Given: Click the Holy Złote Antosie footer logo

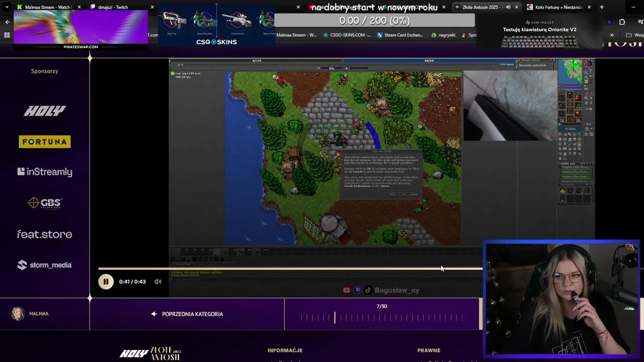Looking at the screenshot, I should (150, 353).
